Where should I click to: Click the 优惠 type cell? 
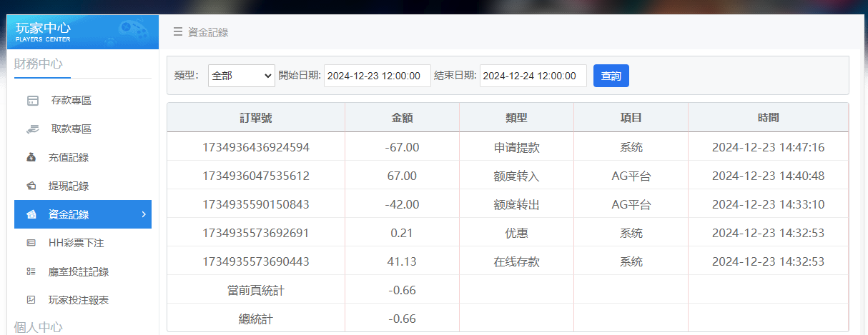(516, 233)
